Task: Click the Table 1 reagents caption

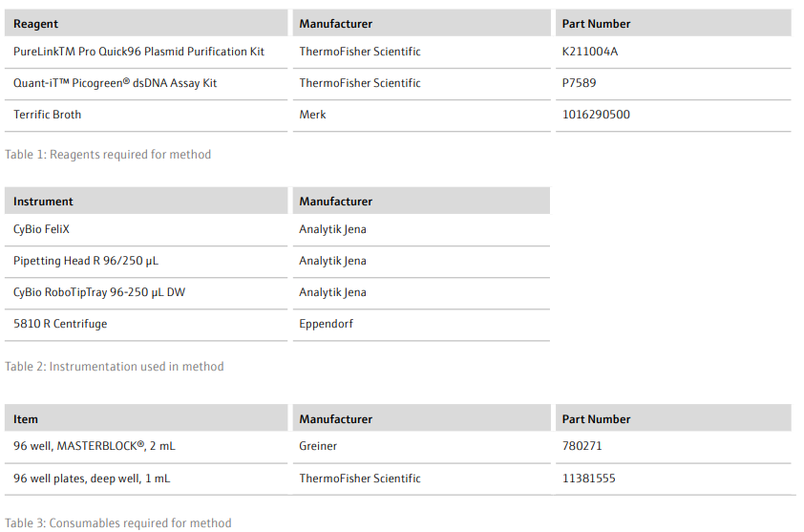Action: [108, 155]
